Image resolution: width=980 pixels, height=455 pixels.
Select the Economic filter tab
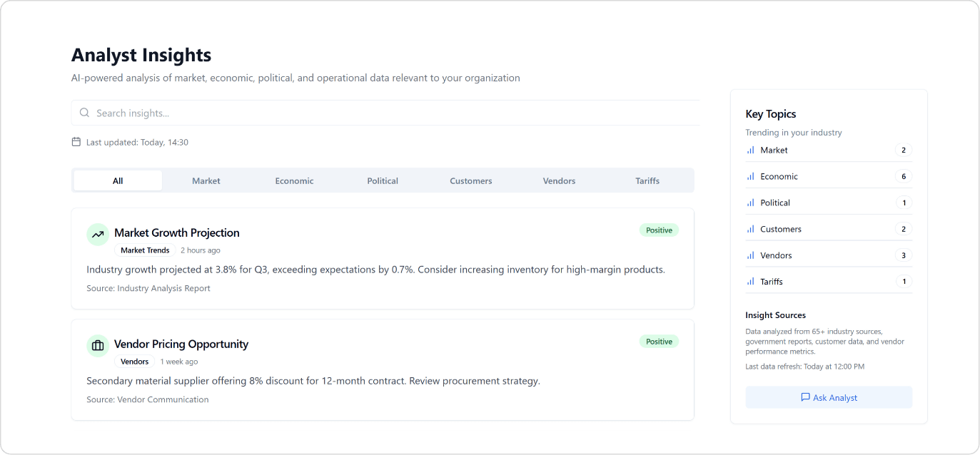[x=294, y=181]
